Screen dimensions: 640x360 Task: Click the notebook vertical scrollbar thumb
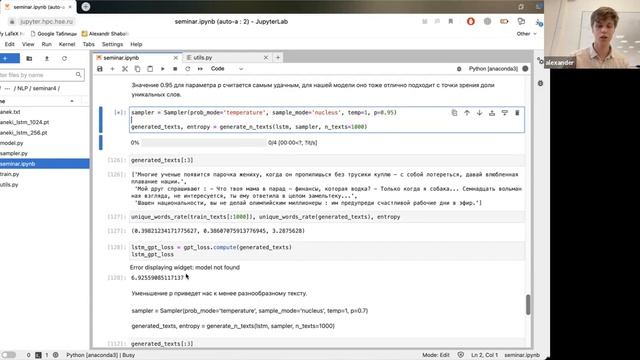(x=528, y=304)
